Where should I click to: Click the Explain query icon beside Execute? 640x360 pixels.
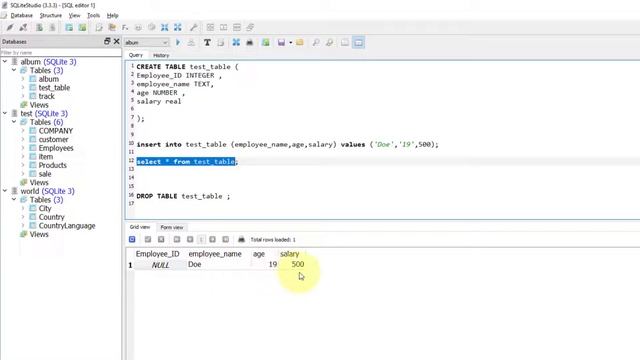[191, 42]
